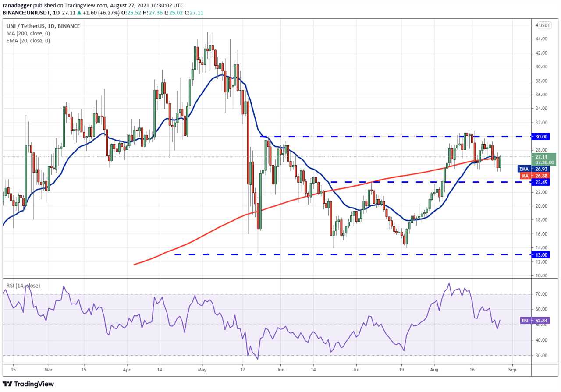
Task: Click the Sep date on time axis
Action: pyautogui.click(x=512, y=370)
